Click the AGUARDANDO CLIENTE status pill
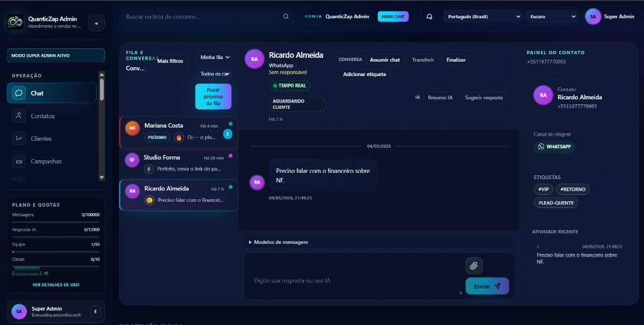644x325 pixels. 297,104
